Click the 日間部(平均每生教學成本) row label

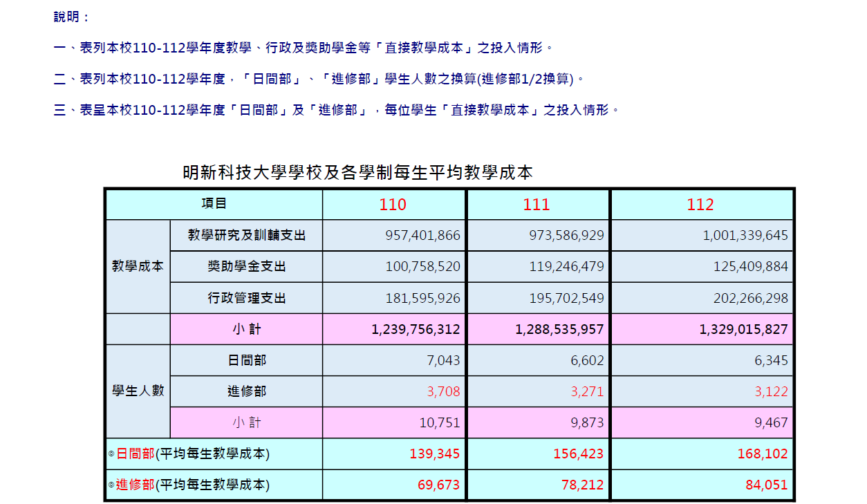(x=189, y=454)
